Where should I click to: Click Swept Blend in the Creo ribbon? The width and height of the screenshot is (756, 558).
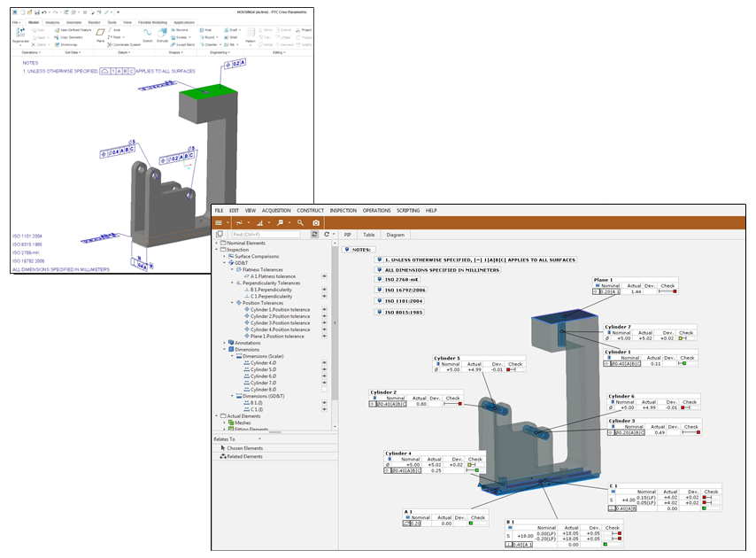pyautogui.click(x=182, y=44)
